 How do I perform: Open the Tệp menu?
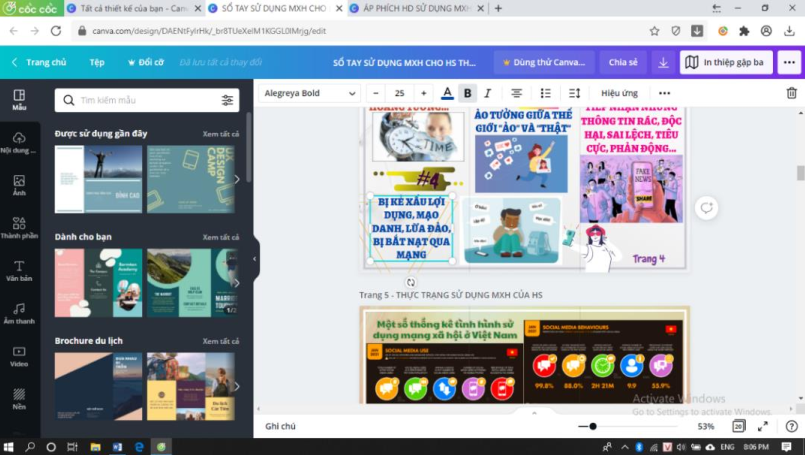(97, 62)
